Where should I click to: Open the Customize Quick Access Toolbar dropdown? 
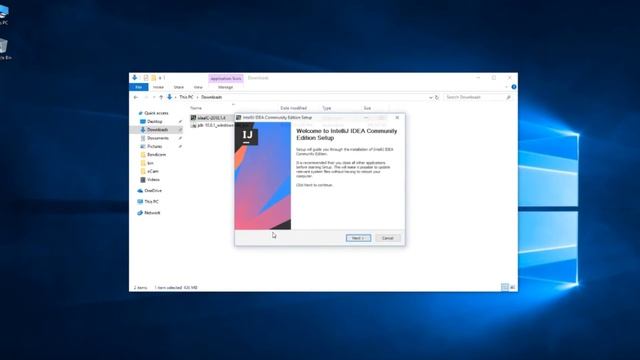(x=160, y=78)
